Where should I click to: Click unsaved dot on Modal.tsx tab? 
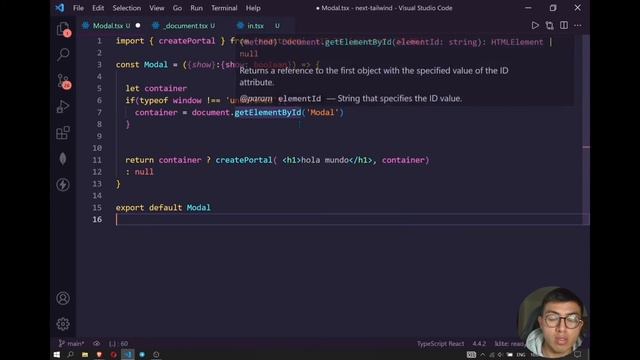[138, 25]
